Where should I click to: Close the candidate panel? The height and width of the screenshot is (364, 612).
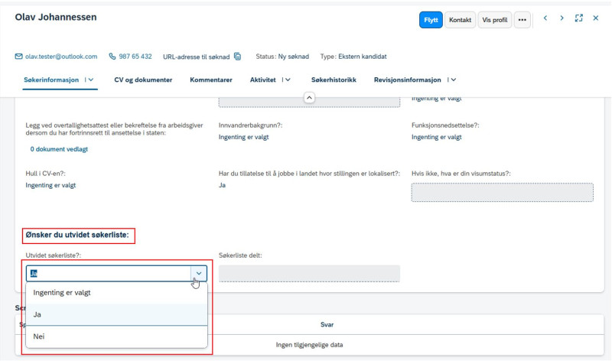[596, 18]
